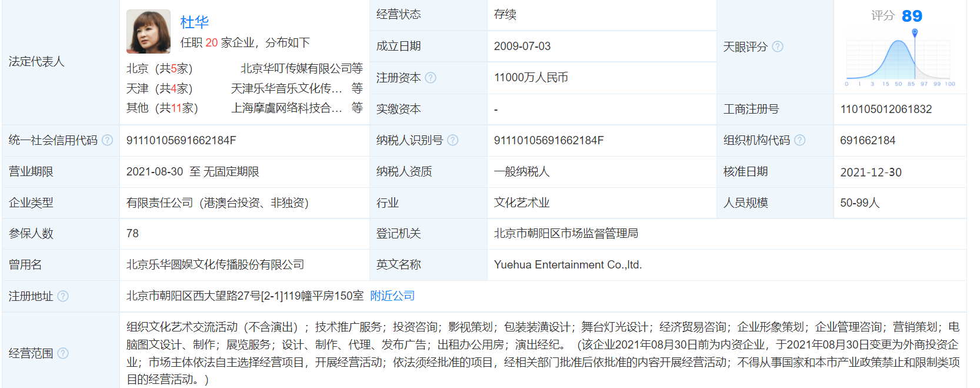Click the 存续 status value
This screenshot has height=388, width=980.
tap(505, 14)
